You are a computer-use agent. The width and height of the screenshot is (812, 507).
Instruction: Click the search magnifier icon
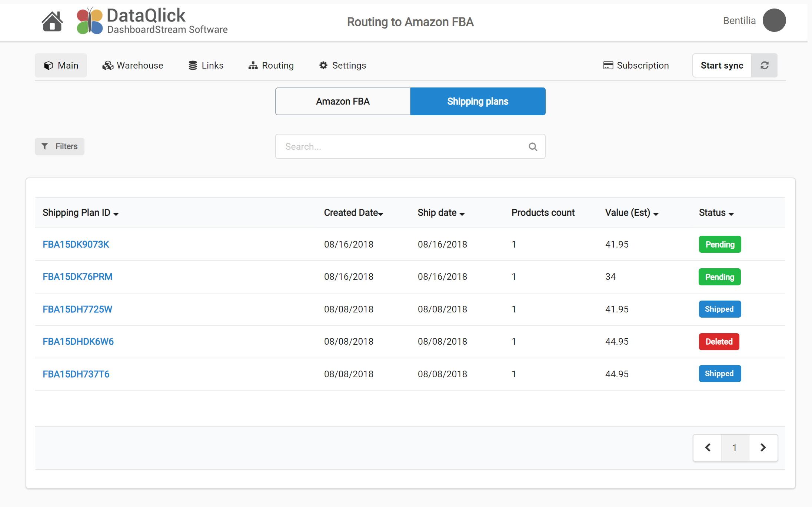533,146
